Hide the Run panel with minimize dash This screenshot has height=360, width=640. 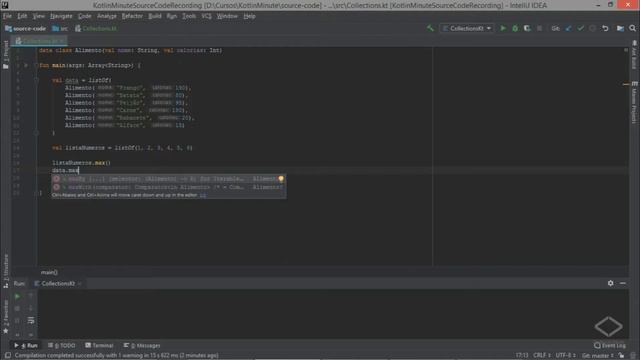click(623, 283)
